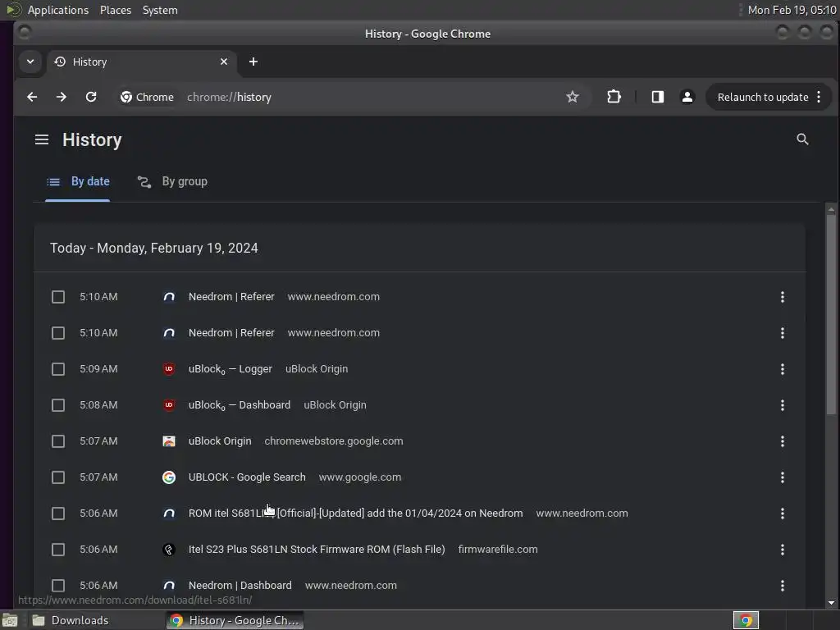Viewport: 840px width, 630px height.
Task: Open actions menu for Needrom Dashboard entry
Action: point(782,586)
